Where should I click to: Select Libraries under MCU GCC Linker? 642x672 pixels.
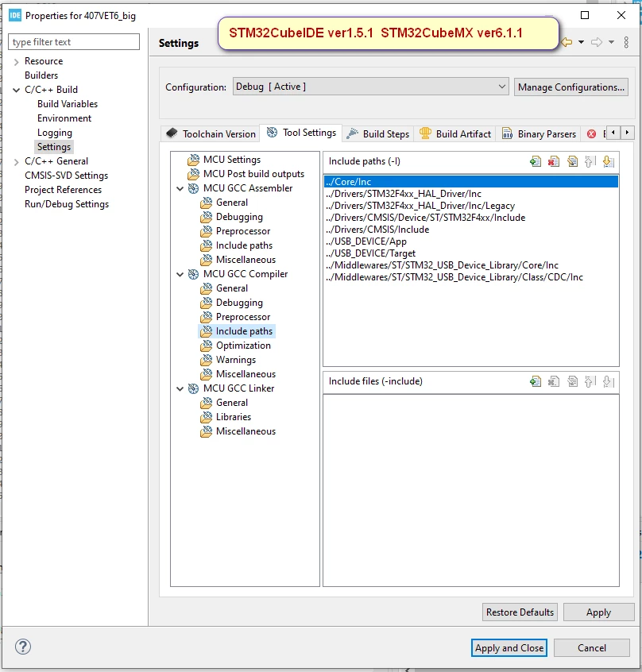tap(233, 417)
